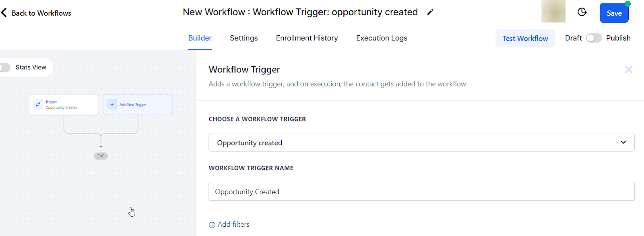Screen dimensions: 644x236
Task: Go to the Execution Logs tab
Action: tap(382, 38)
